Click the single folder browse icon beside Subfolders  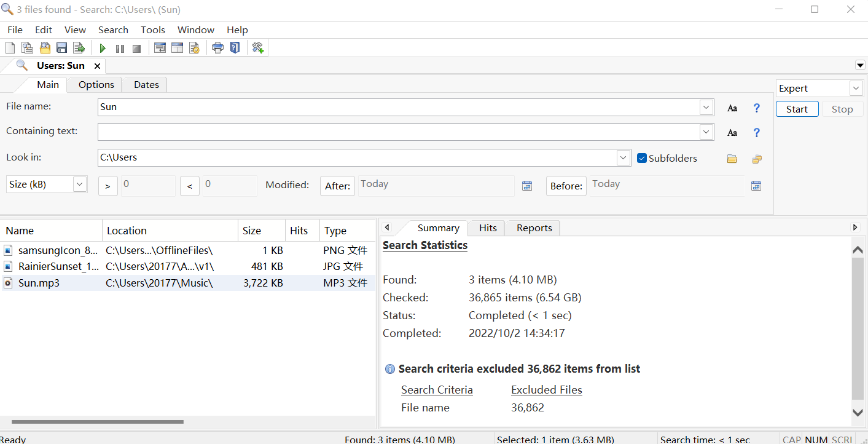tap(732, 159)
